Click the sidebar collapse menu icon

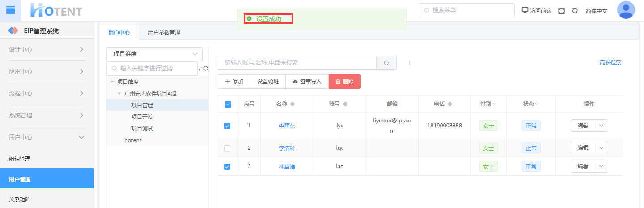click(10, 10)
